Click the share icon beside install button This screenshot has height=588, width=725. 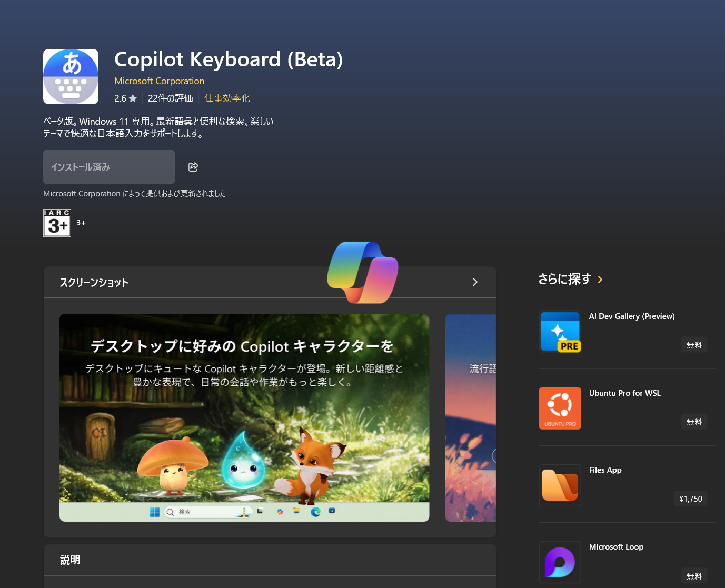coord(193,167)
